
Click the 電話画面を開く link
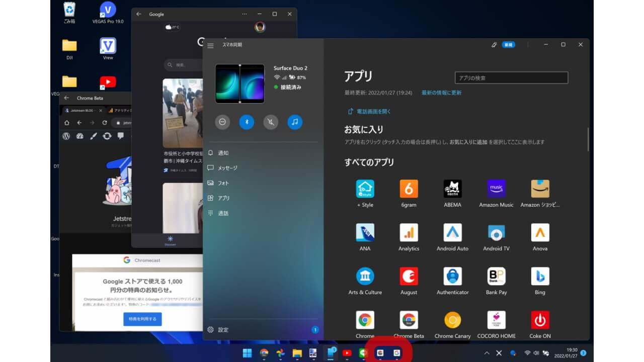(374, 110)
